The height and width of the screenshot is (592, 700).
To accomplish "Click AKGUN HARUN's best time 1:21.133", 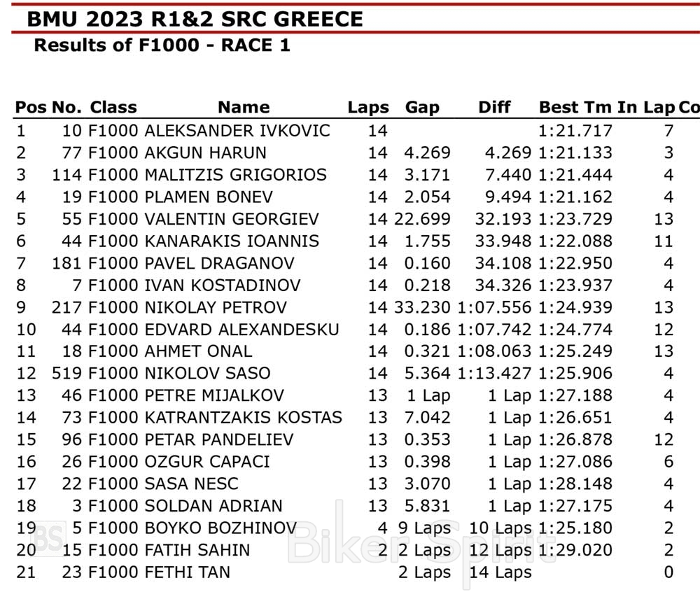I will 575,153.
